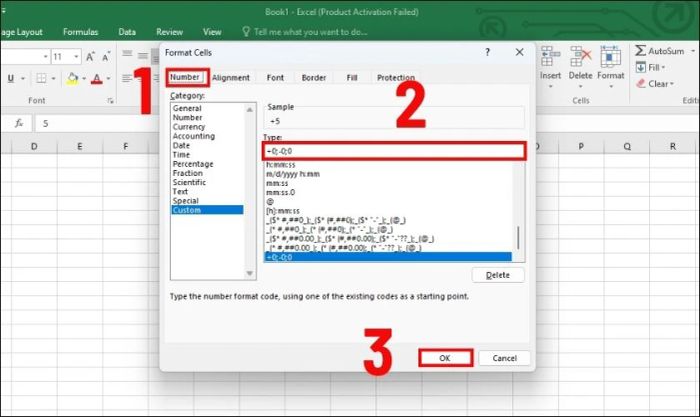Expand the Fill Color dropdown arrow

83,79
